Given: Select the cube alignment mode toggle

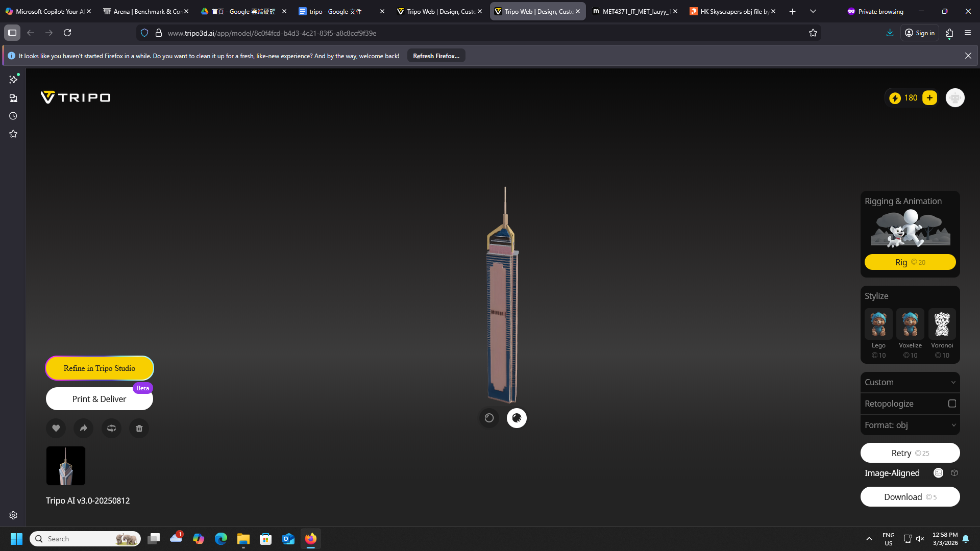Looking at the screenshot, I should pos(954,473).
